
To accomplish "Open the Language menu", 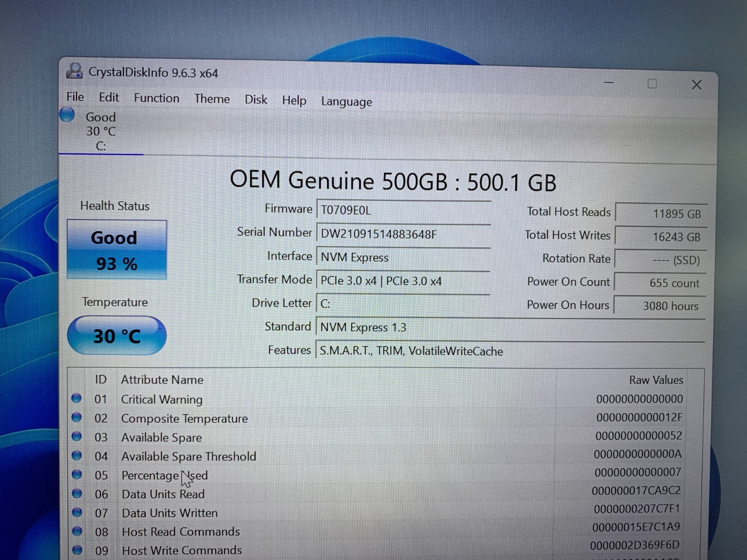I will point(346,102).
